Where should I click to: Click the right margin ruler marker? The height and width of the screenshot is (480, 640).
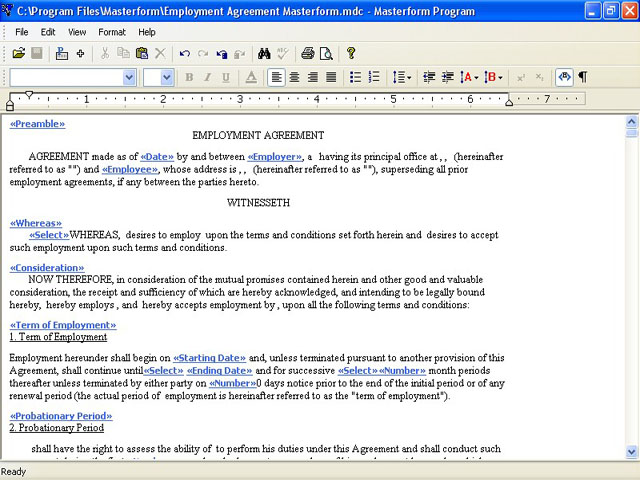tap(509, 102)
